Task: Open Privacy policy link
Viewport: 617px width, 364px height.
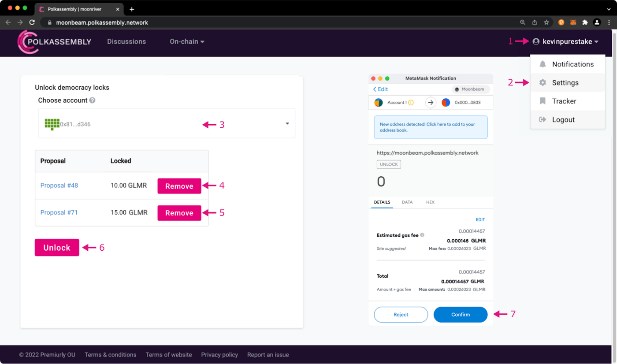Action: coord(219,355)
